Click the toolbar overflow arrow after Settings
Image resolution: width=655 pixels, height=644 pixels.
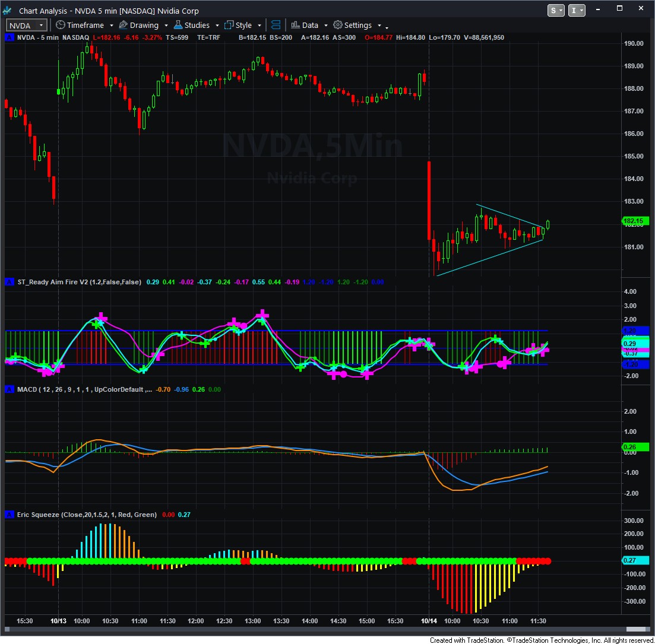click(x=387, y=27)
